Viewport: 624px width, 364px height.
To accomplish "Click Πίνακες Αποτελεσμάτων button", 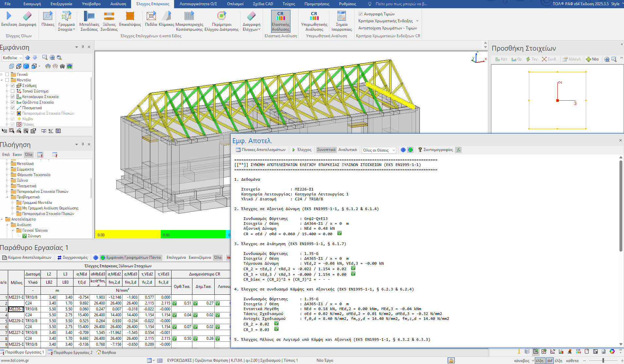I will [261, 150].
